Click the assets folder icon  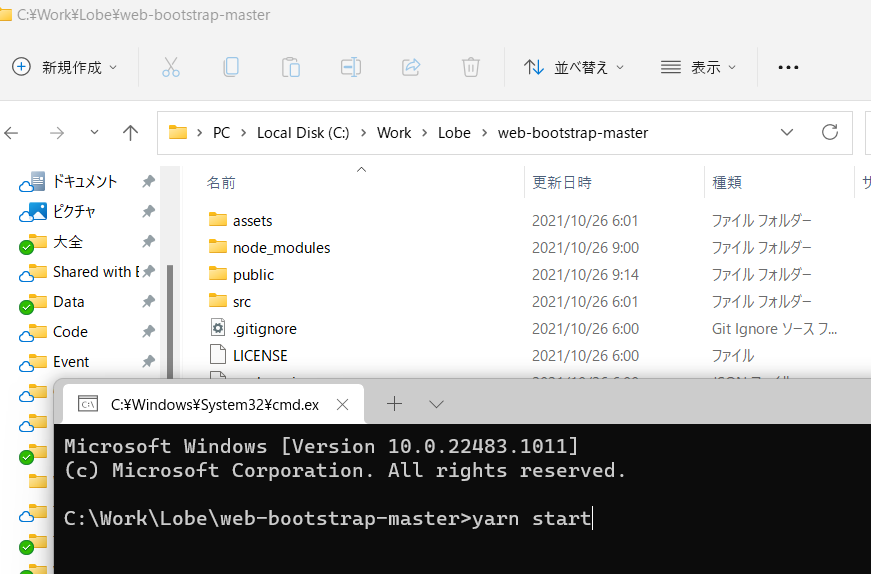point(218,219)
